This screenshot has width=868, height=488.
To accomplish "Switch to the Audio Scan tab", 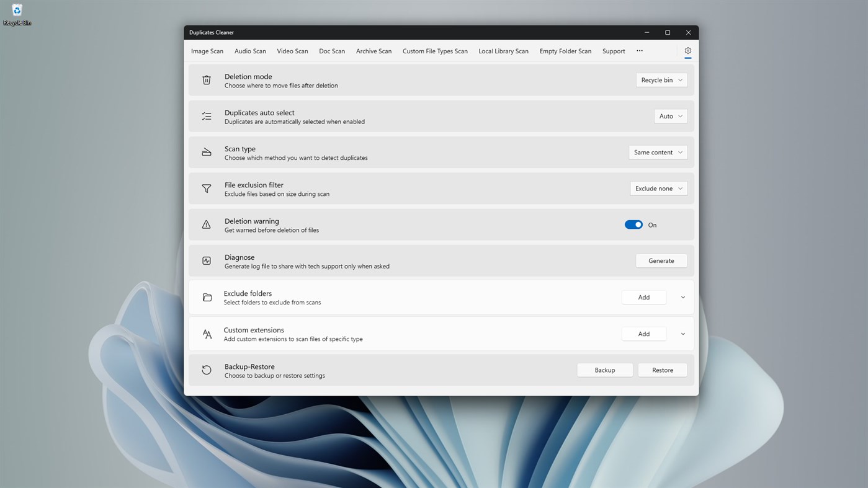I will (x=250, y=51).
